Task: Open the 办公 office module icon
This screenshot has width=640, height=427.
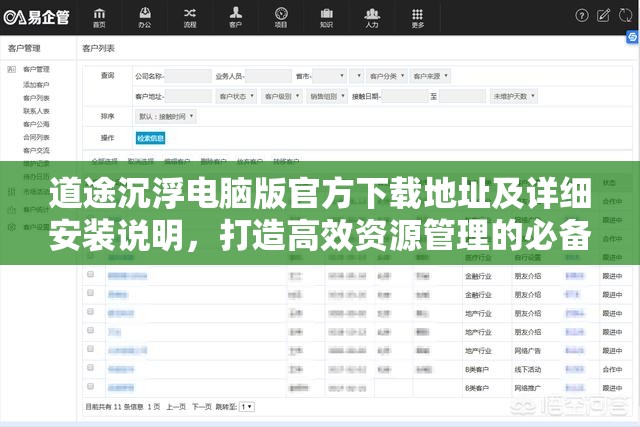Action: pos(145,18)
